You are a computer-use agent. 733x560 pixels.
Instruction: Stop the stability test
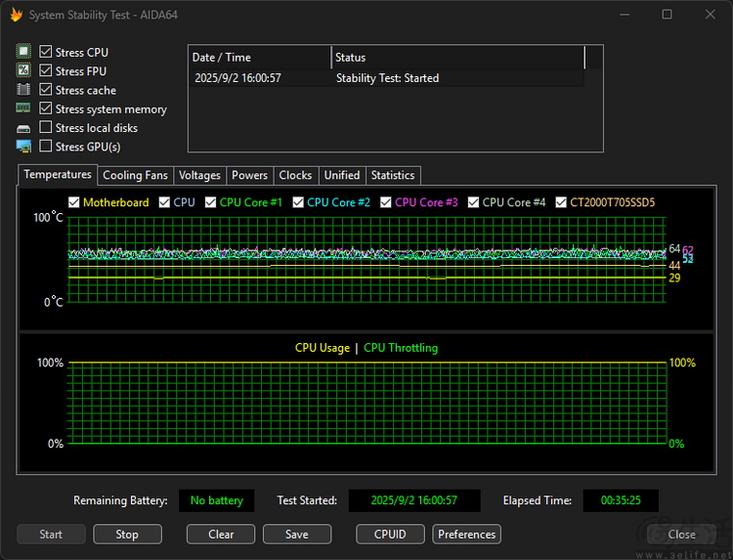coord(127,535)
